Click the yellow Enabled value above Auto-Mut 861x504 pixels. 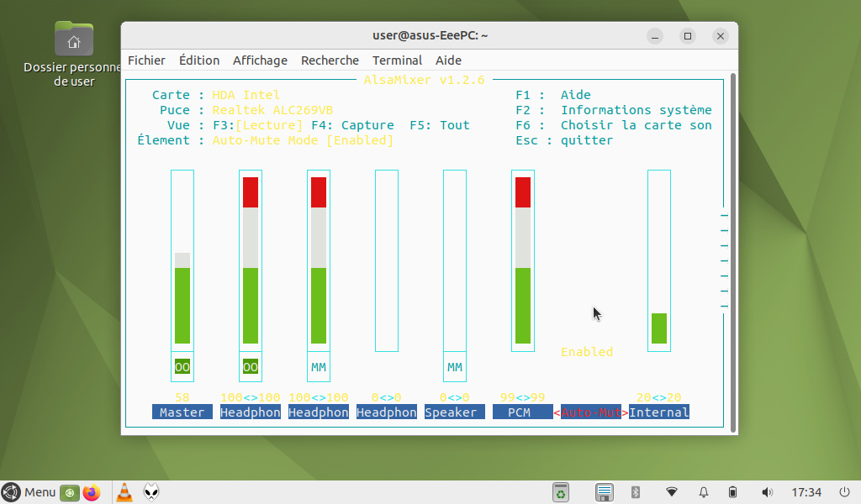point(587,352)
